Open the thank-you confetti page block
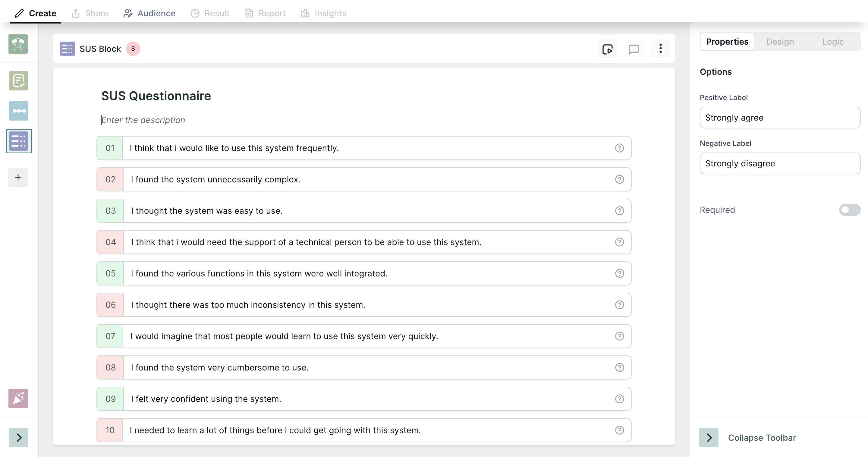Viewport: 868px width, 457px height. (x=18, y=399)
